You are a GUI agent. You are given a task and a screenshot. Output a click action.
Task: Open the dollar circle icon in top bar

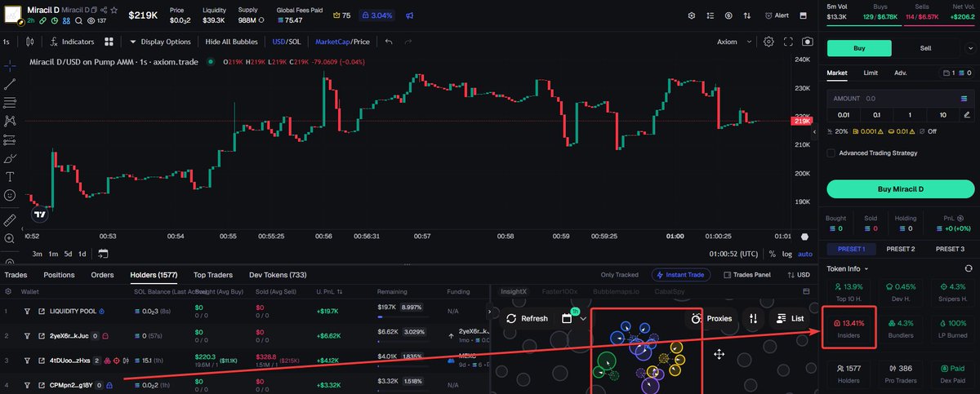pyautogui.click(x=727, y=15)
